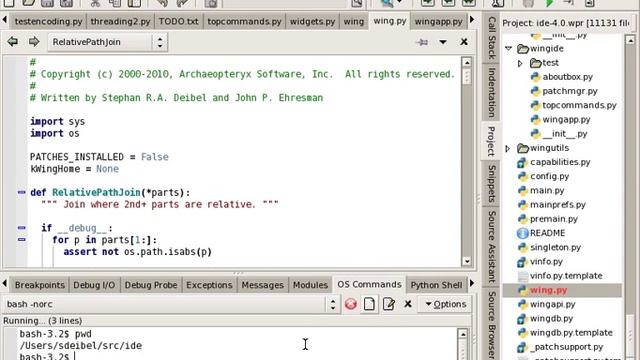Go back in editor history with left arrow
The height and width of the screenshot is (360, 640).
tap(13, 42)
